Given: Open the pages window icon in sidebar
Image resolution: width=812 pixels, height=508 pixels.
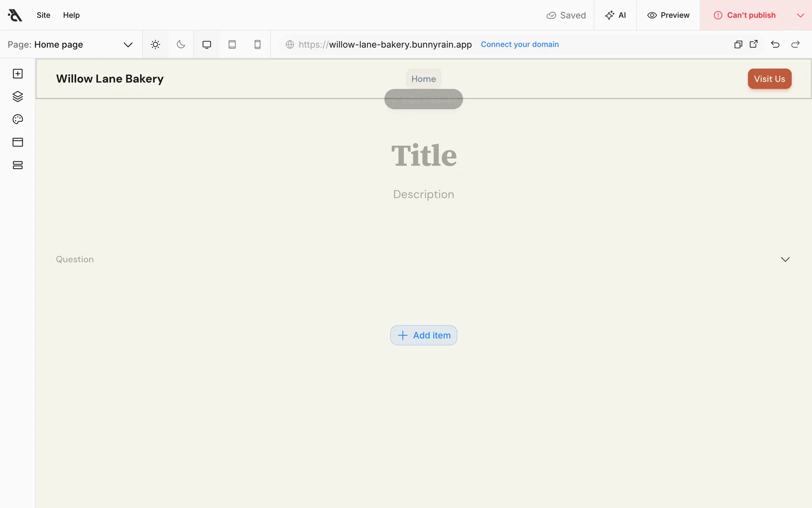Looking at the screenshot, I should tap(18, 142).
